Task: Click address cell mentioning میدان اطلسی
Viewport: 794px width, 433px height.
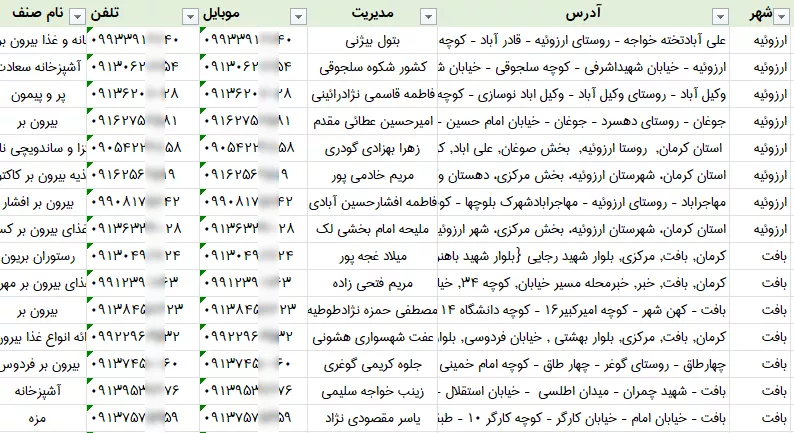Action: 583,391
